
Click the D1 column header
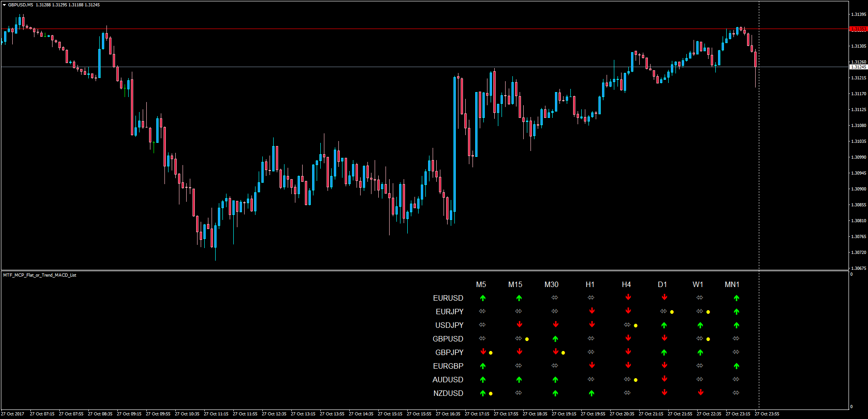(662, 285)
